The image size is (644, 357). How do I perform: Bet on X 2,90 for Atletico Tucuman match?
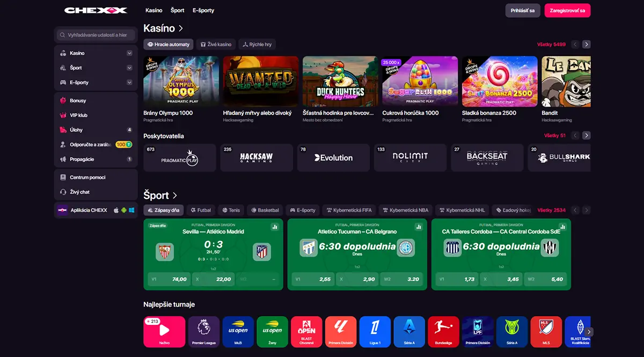pos(357,279)
